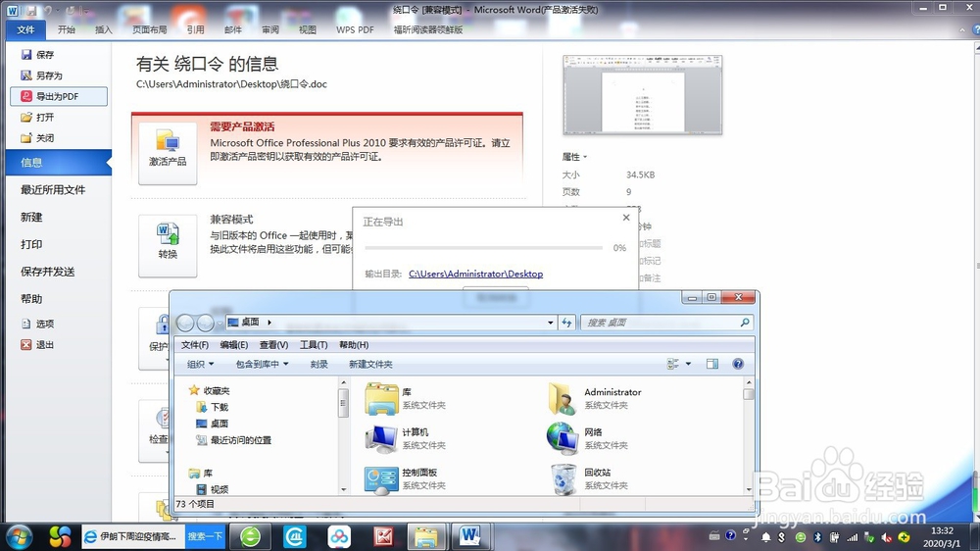Expand the Properties dropdown in Word info
This screenshot has width=980, height=551.
pos(574,157)
